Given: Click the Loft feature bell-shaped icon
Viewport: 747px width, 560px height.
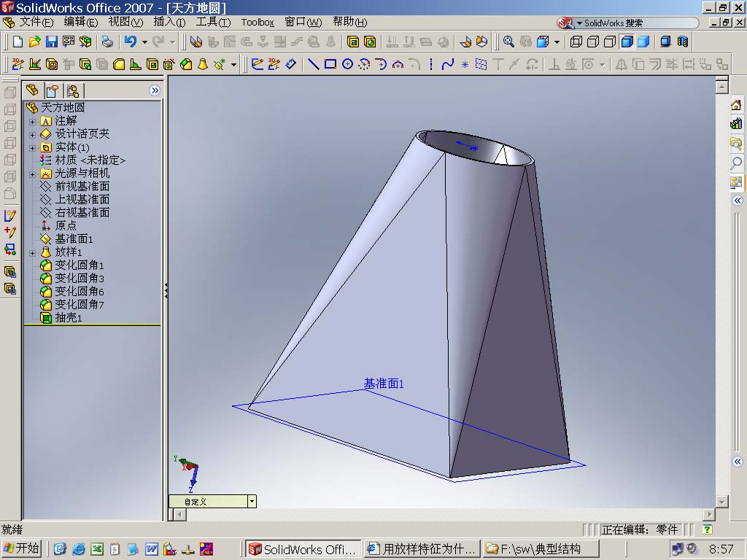Looking at the screenshot, I should pos(203,64).
